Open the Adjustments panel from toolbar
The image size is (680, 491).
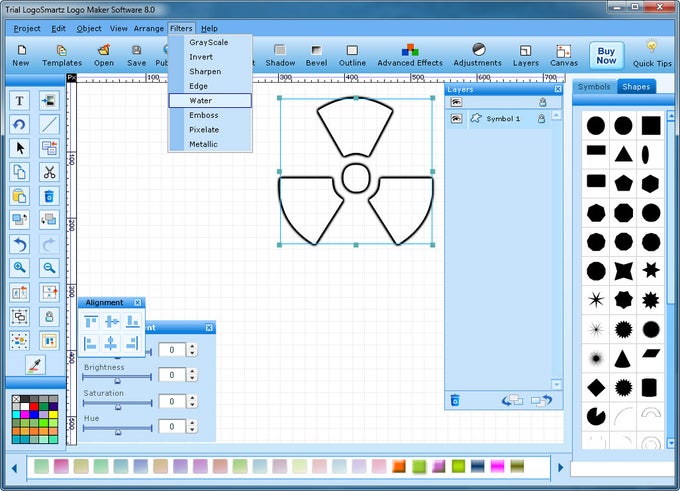[477, 56]
